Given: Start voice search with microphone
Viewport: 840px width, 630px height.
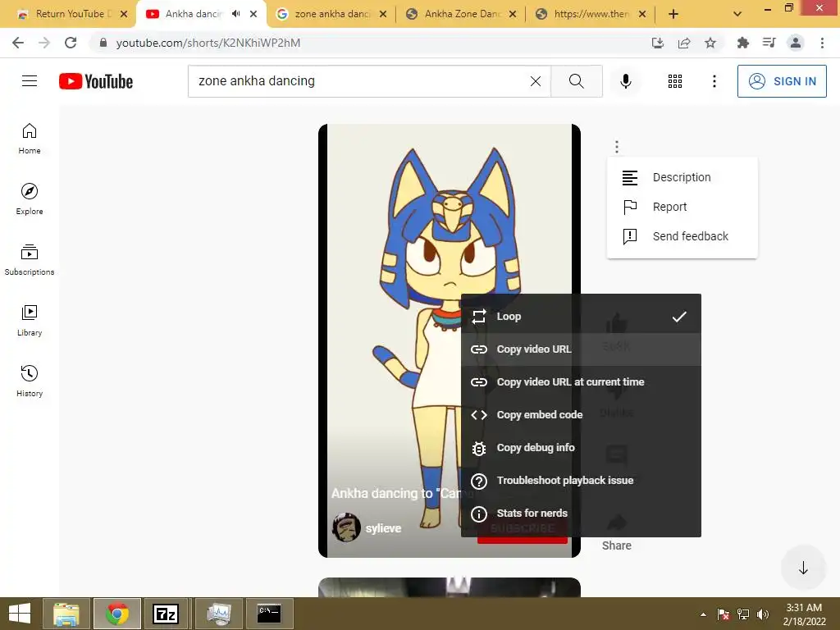Looking at the screenshot, I should tap(625, 81).
